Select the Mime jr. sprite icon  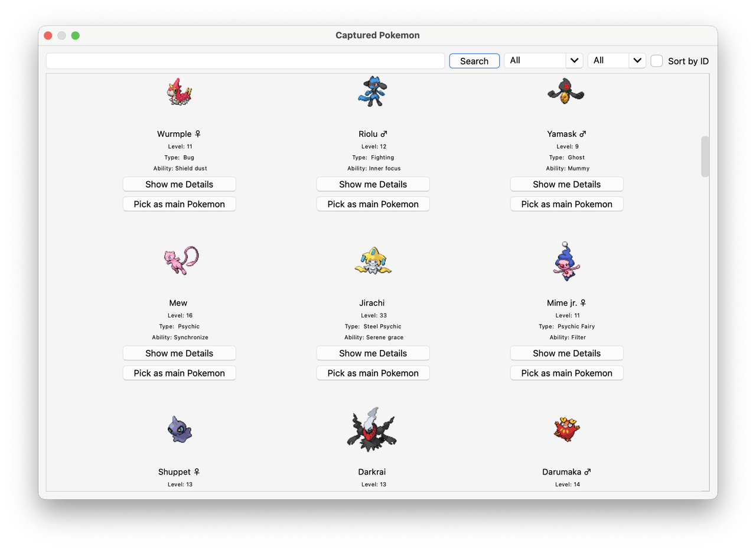click(566, 260)
